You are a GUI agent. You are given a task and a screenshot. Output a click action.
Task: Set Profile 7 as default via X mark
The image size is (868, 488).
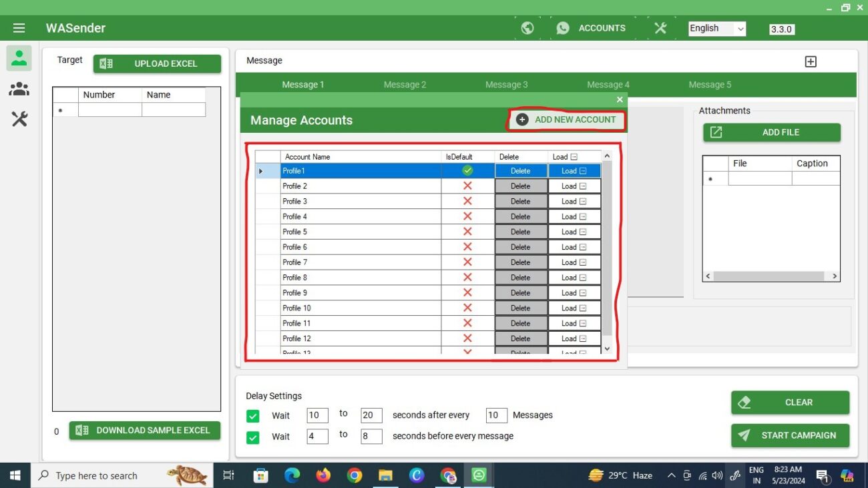[467, 262]
